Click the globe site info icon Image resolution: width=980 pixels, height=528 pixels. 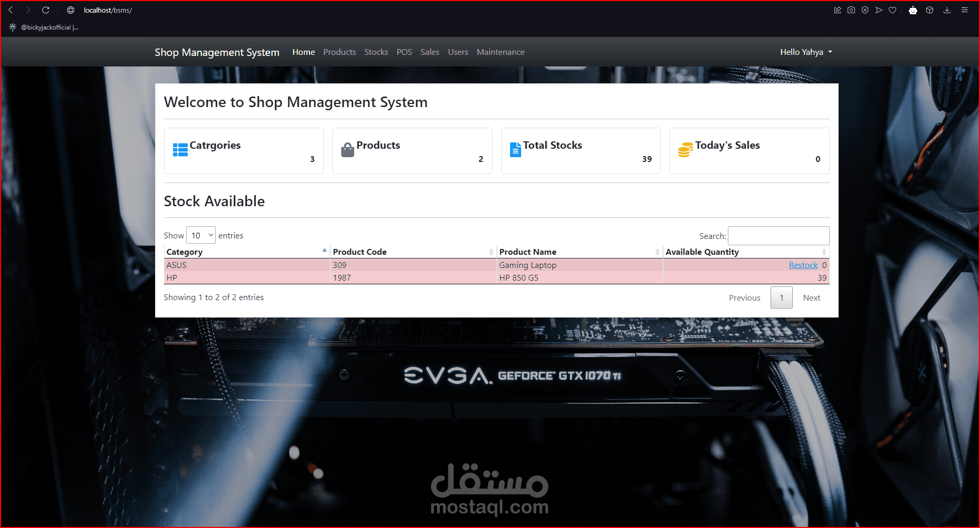point(71,10)
